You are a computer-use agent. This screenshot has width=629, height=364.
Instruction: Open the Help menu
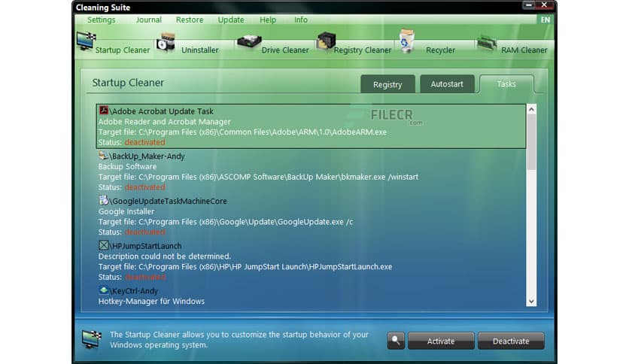268,20
